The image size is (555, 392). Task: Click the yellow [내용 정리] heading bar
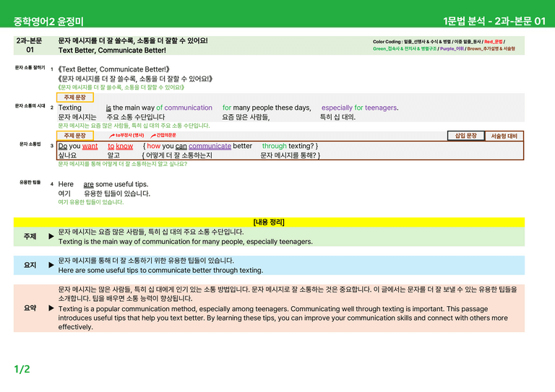(269, 222)
